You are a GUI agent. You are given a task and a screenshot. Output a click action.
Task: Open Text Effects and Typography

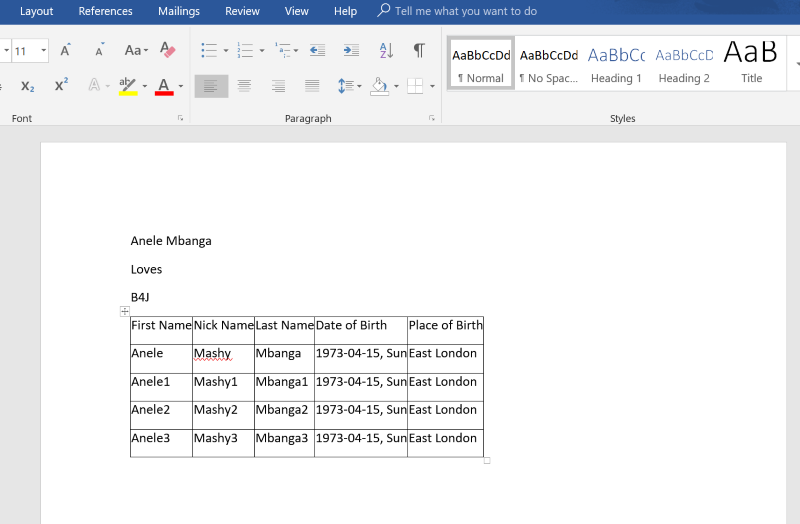(94, 85)
